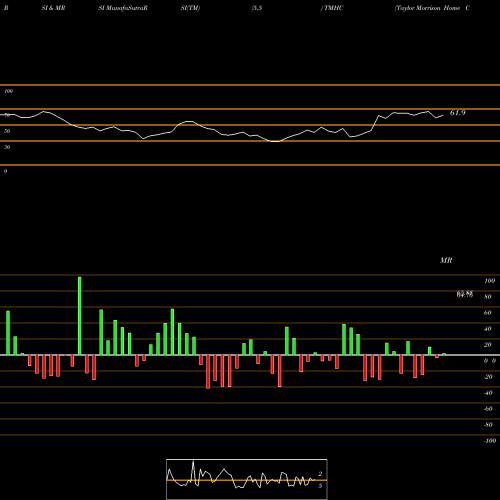
Task: Click the MR axis label -60
Action: point(488,409)
